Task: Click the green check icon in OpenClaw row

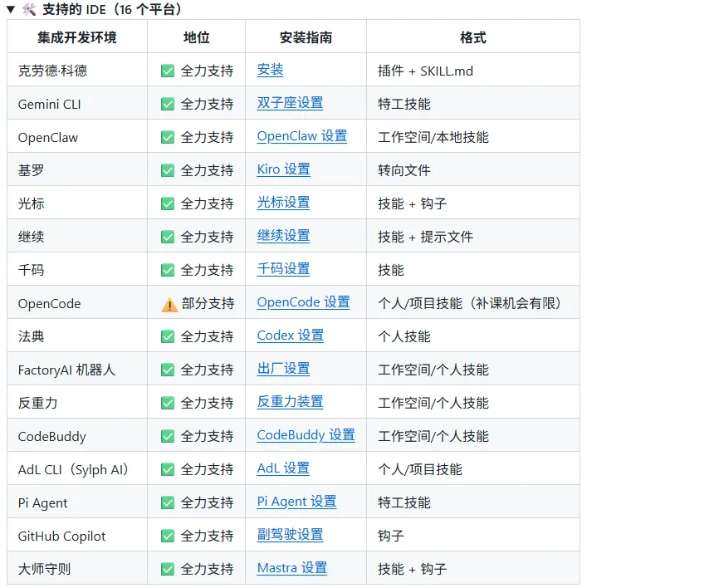Action: [168, 137]
